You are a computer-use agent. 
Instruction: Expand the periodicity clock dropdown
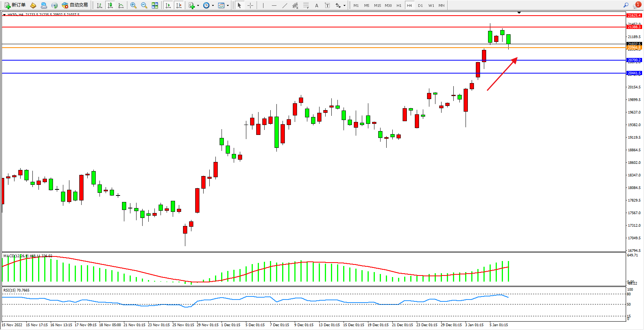[213, 5]
